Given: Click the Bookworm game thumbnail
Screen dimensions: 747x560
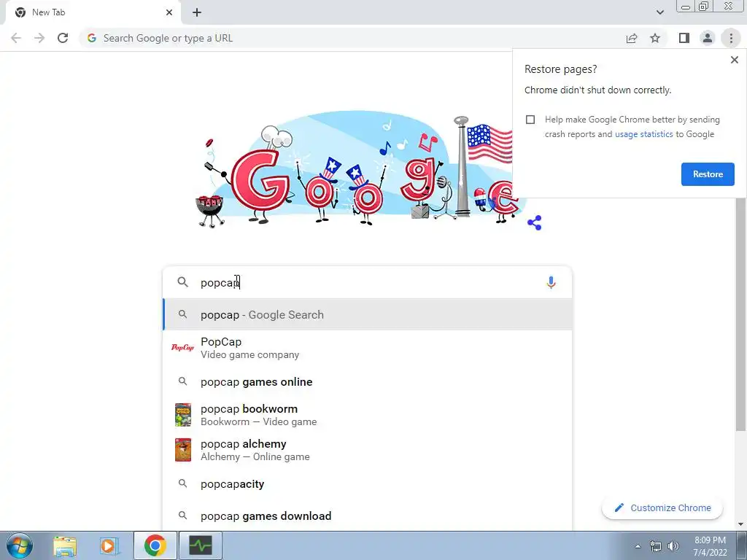Looking at the screenshot, I should point(183,415).
